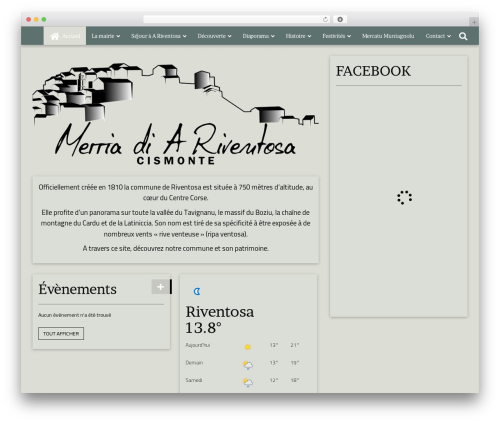Expand Séjour à A Riventosa menu
Screen dimensions: 500x423
point(159,36)
